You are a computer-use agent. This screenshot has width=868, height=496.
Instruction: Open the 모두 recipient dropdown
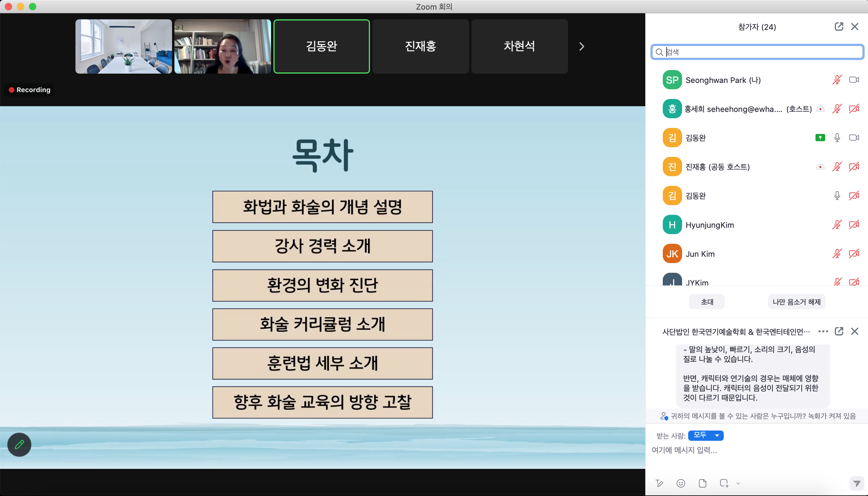[x=705, y=435]
